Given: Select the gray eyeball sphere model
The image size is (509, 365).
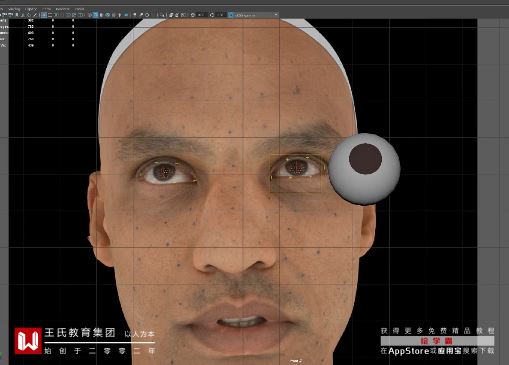Looking at the screenshot, I should point(364,168).
